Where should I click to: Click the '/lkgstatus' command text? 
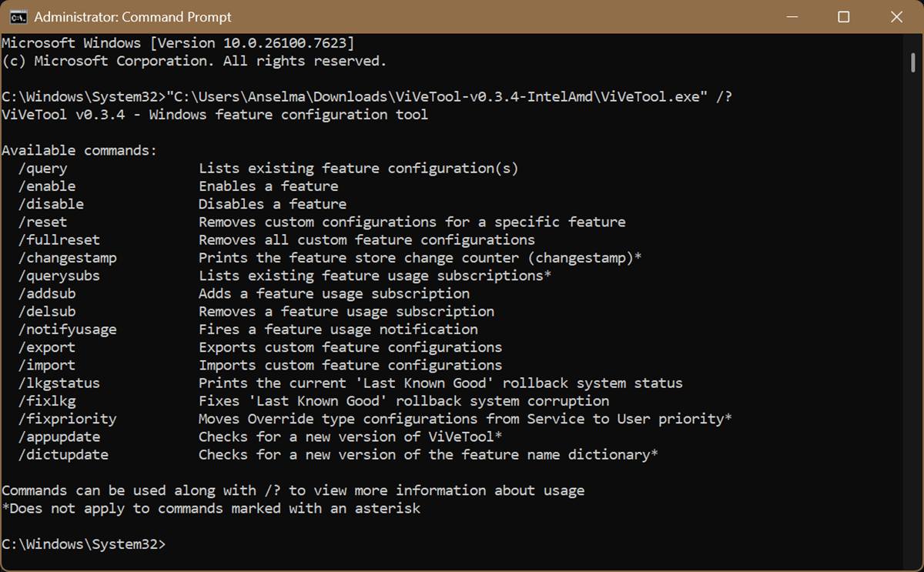pos(59,383)
